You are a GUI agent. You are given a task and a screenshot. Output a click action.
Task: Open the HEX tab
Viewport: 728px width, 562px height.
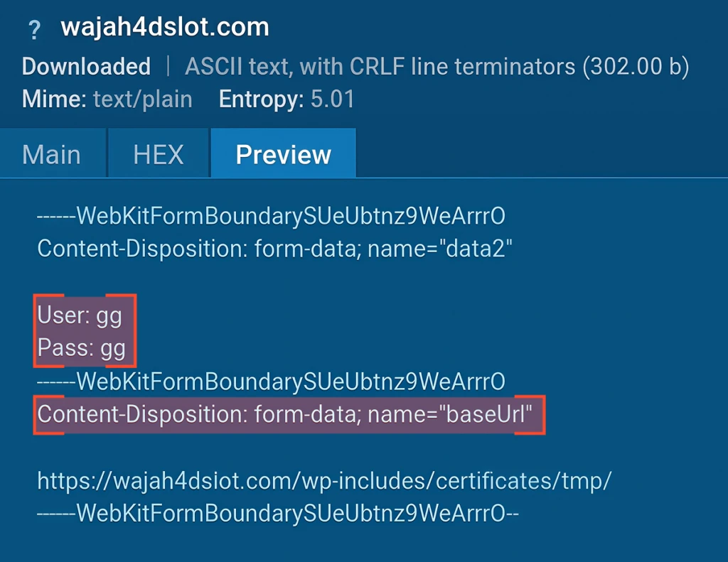point(159,154)
